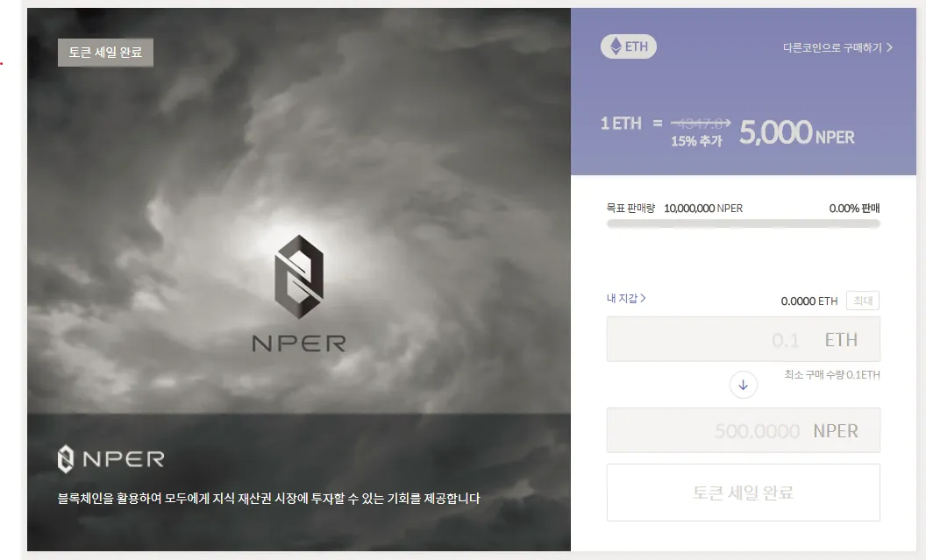
Task: Click the 토큰 세일 완료 badge on the image
Action: (x=106, y=53)
